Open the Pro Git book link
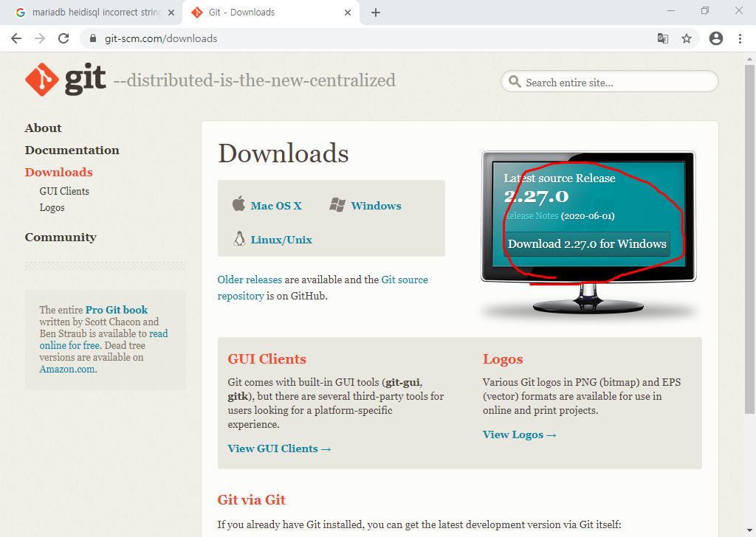The width and height of the screenshot is (756, 537). (117, 310)
